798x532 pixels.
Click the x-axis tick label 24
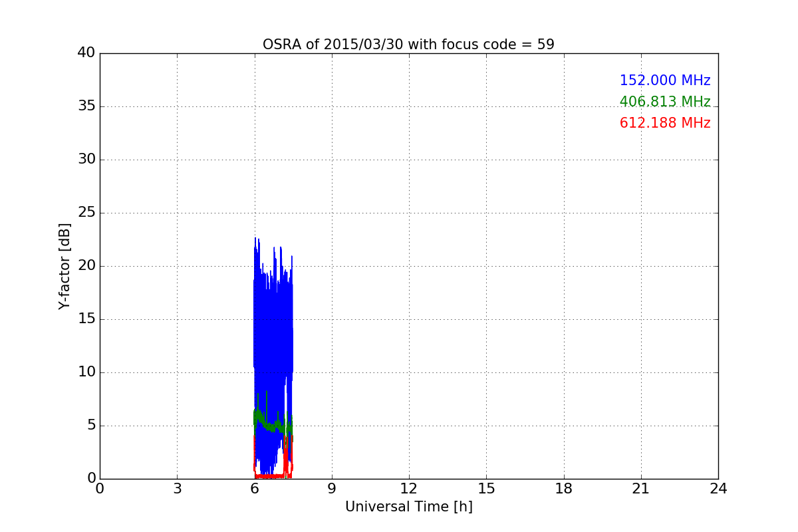[x=718, y=489]
